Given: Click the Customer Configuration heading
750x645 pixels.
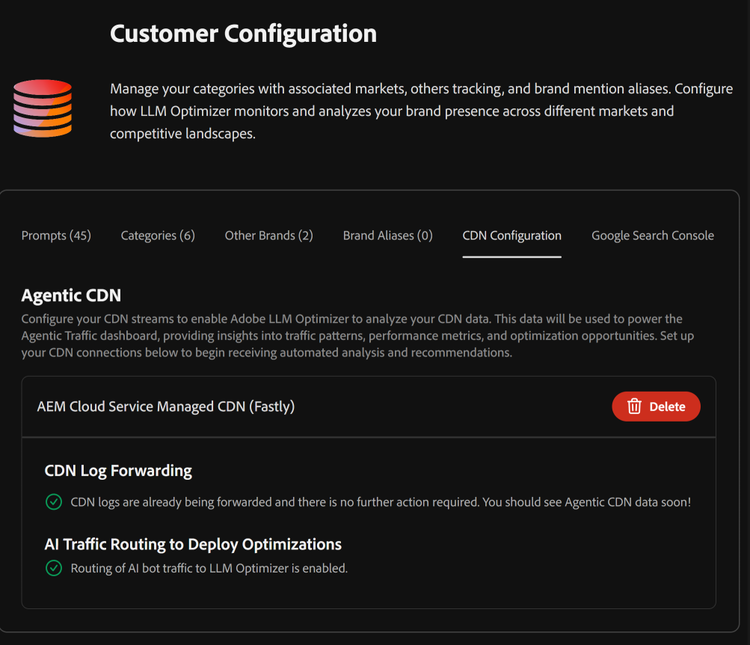Looking at the screenshot, I should tap(243, 34).
